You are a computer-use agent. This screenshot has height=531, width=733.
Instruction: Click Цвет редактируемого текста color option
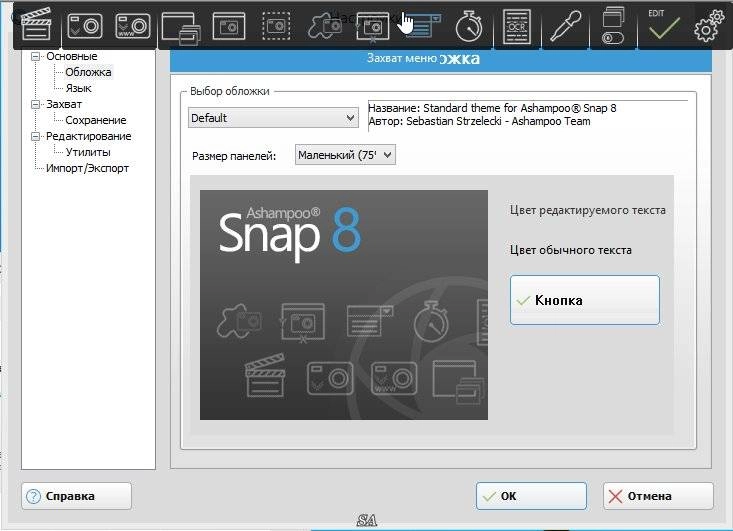[588, 210]
